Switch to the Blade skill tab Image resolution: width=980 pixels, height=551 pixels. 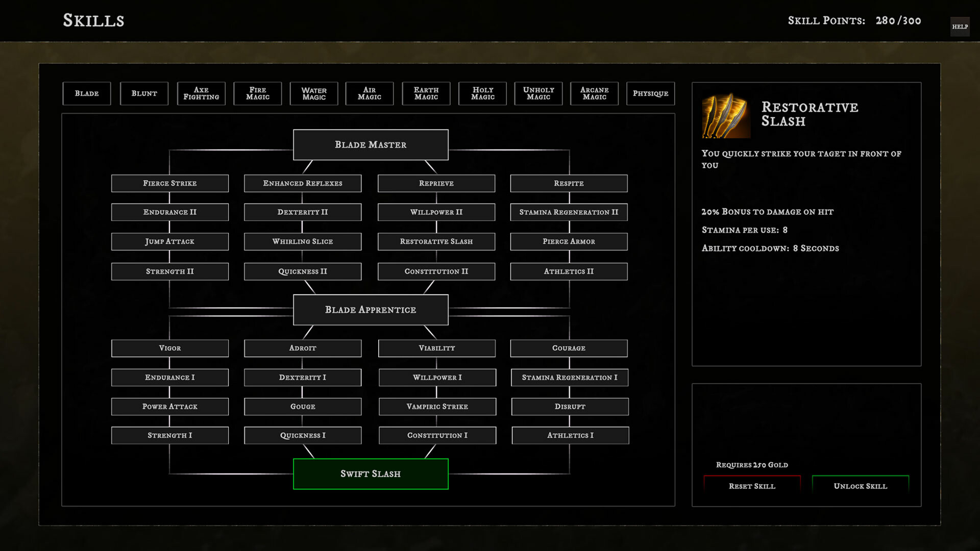pyautogui.click(x=86, y=93)
